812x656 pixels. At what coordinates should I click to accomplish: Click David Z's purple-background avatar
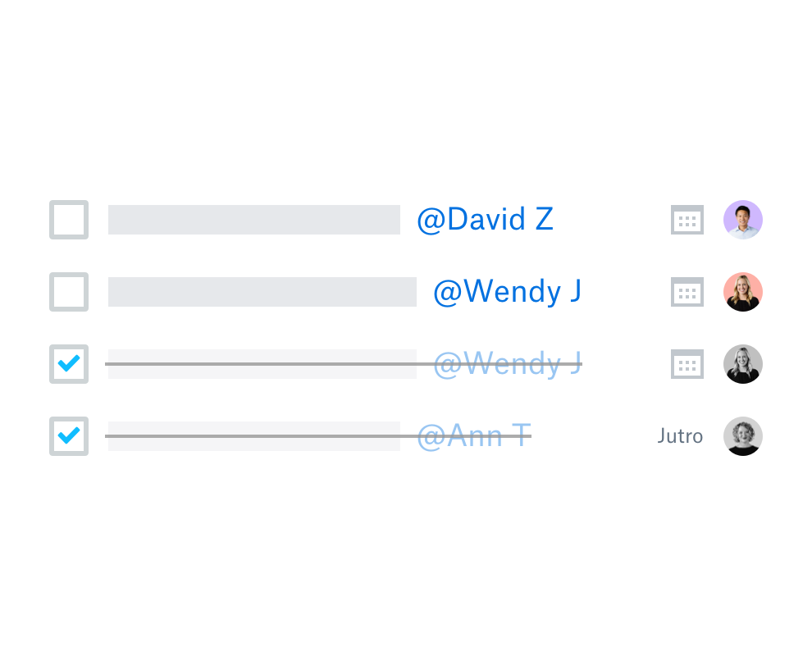742,220
